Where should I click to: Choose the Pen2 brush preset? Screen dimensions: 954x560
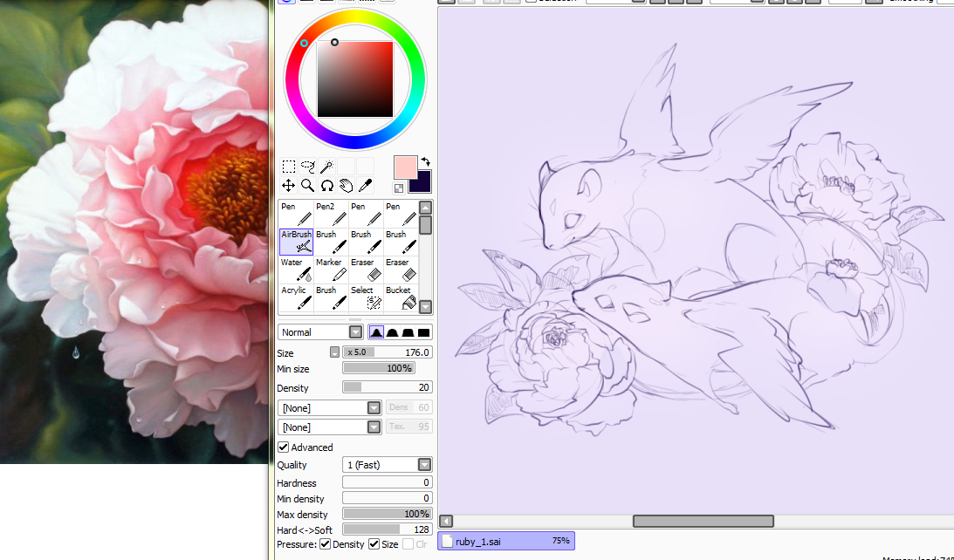click(331, 214)
